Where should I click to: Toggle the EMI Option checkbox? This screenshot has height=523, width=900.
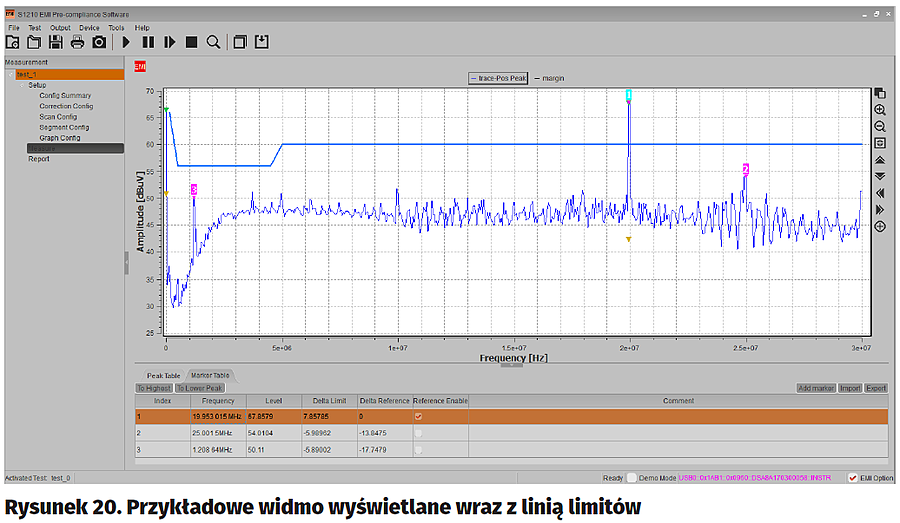(852, 478)
